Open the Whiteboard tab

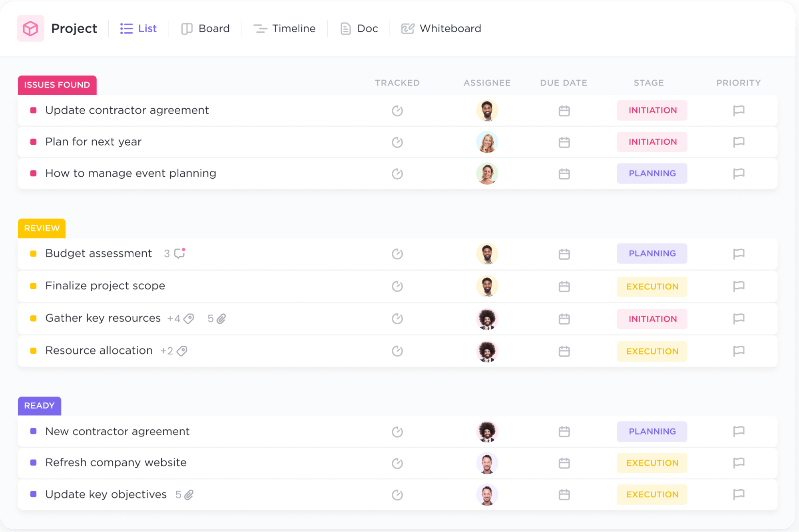[x=441, y=28]
